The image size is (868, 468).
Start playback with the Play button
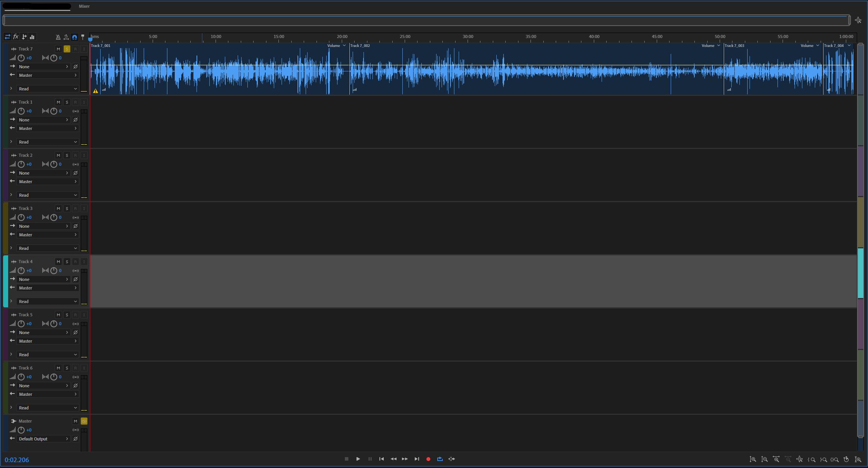coord(358,459)
